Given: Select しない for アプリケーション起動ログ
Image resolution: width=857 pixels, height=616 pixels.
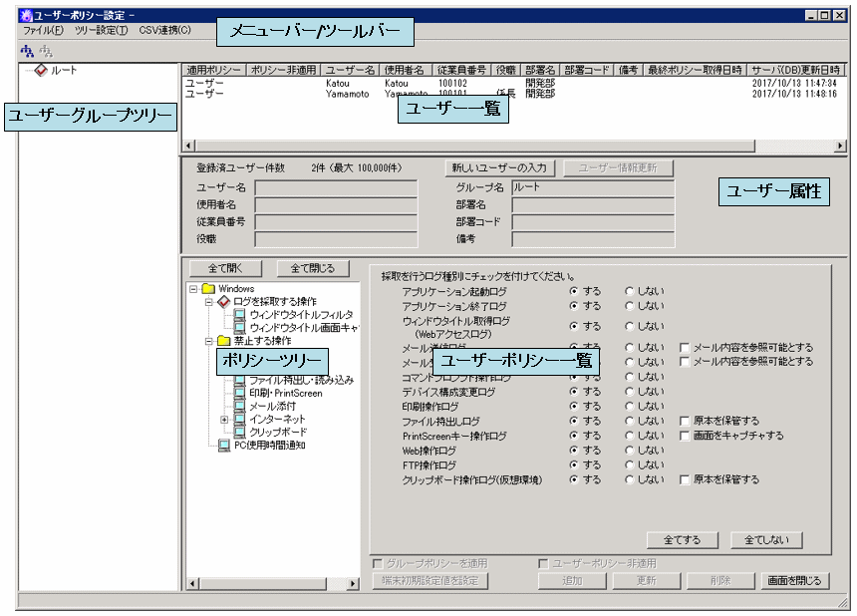Looking at the screenshot, I should click(629, 292).
